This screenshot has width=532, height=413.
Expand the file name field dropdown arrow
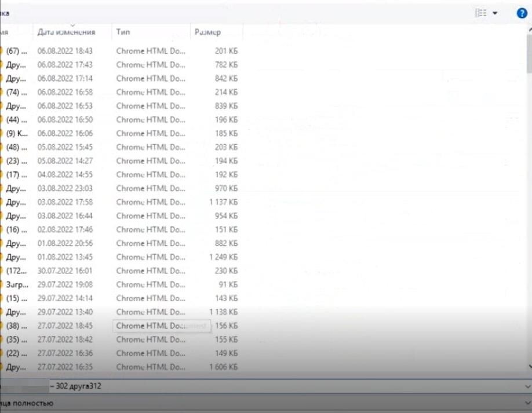tap(527, 386)
